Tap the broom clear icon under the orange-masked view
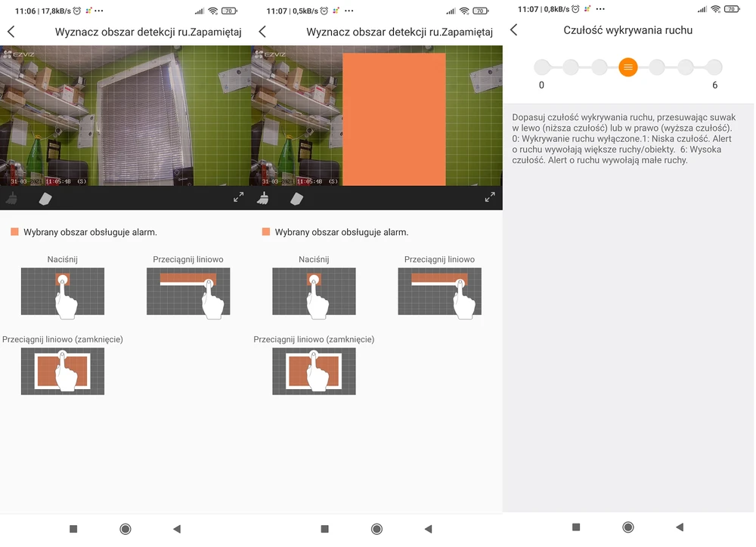756x547 pixels. 263,198
